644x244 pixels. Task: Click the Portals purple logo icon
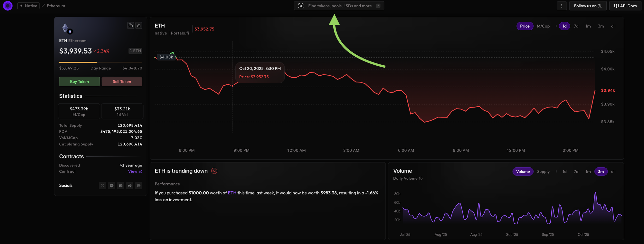pyautogui.click(x=8, y=6)
